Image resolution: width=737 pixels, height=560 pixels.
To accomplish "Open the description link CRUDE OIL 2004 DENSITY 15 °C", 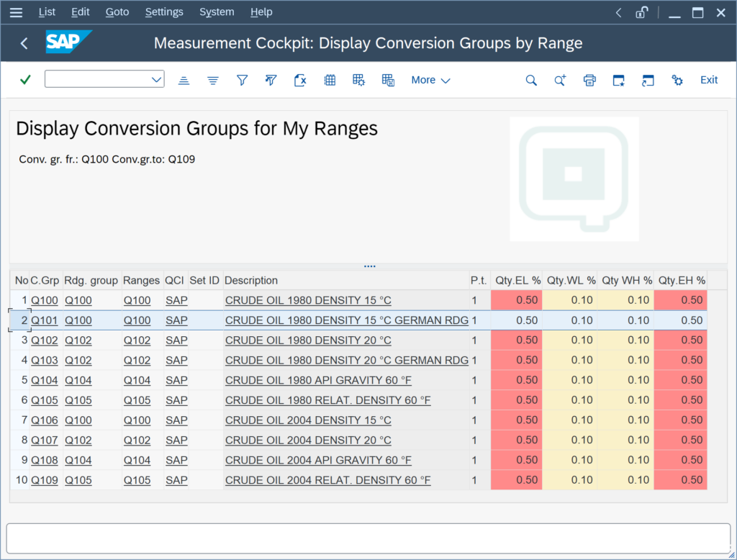I will [x=308, y=420].
